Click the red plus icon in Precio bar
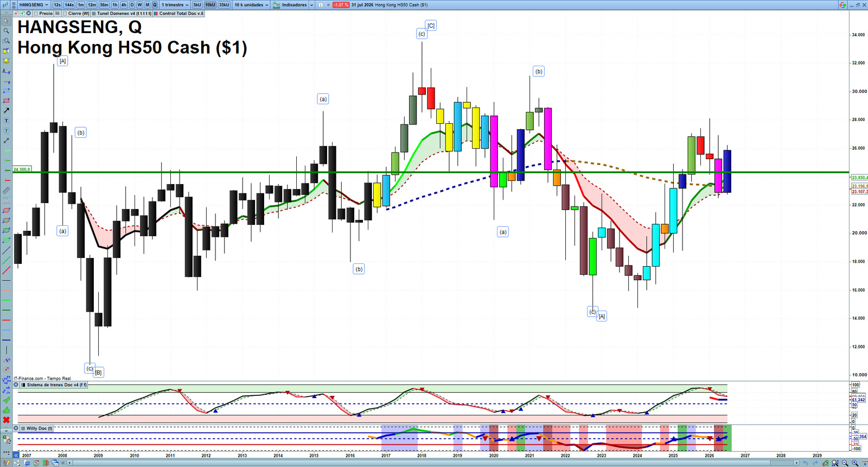Screen dimensions: 868x467 tap(17, 14)
